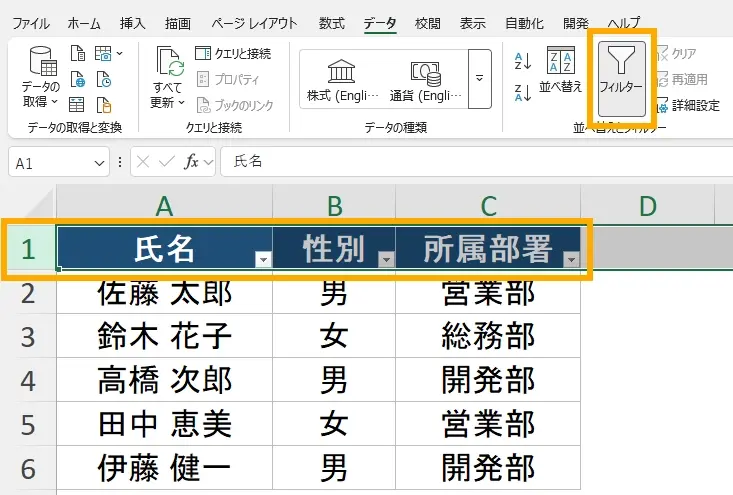Open the 氏名 column filter dropdown
This screenshot has height=495, width=733.
263,259
